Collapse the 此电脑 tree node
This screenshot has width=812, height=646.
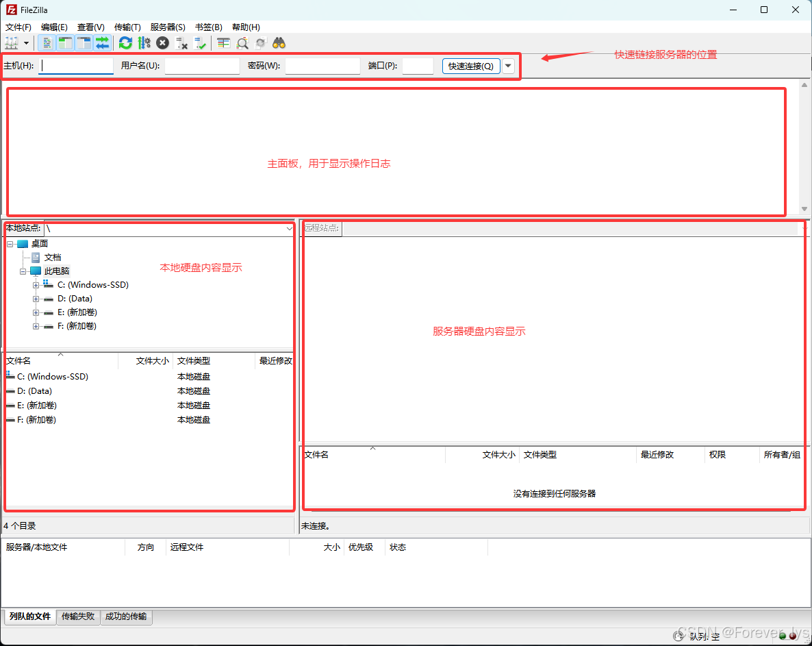pos(23,271)
